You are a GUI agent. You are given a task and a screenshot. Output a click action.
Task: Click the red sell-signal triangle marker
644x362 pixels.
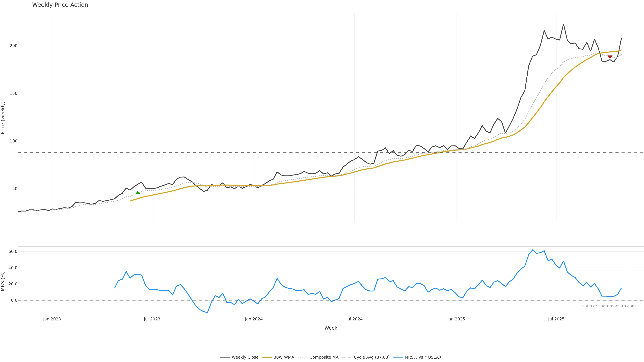(610, 57)
